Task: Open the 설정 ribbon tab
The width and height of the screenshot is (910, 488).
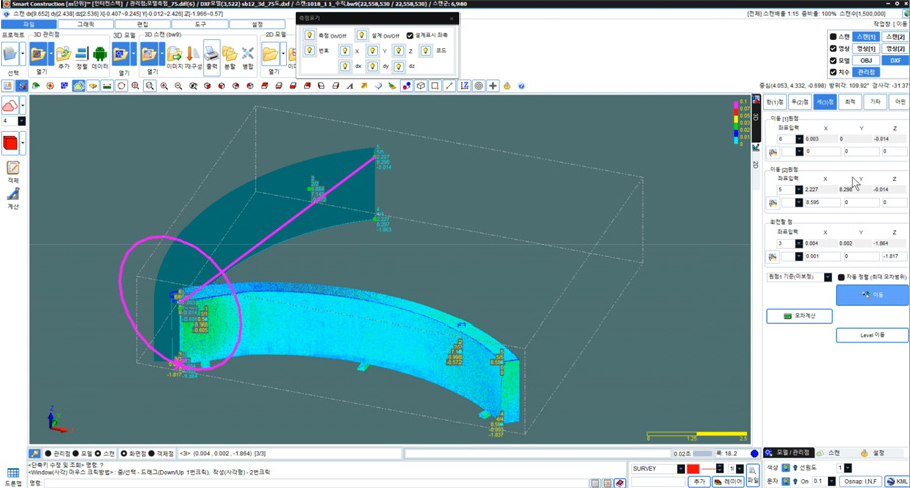Action: [257, 24]
